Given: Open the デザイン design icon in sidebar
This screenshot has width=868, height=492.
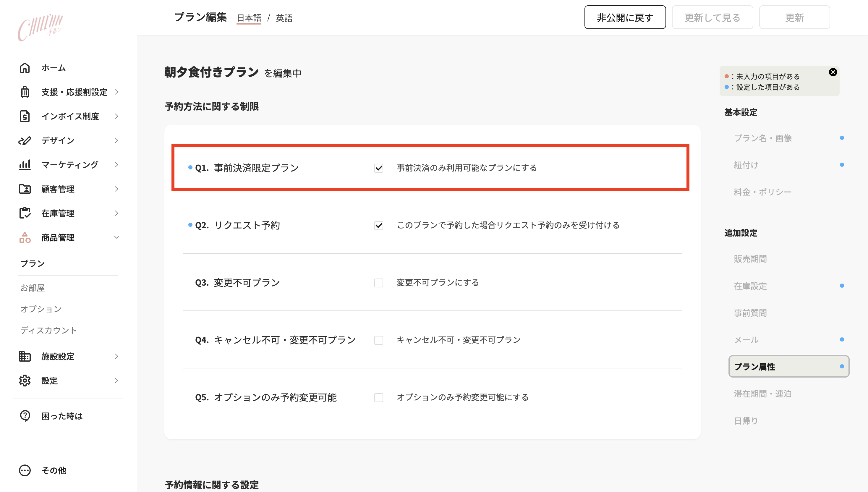Looking at the screenshot, I should pyautogui.click(x=25, y=140).
